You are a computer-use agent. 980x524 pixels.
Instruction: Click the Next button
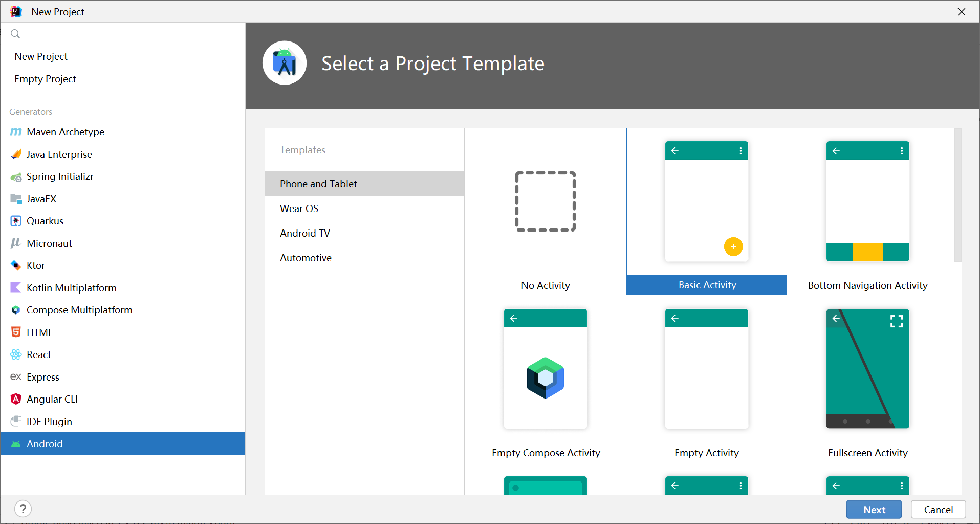(x=874, y=510)
